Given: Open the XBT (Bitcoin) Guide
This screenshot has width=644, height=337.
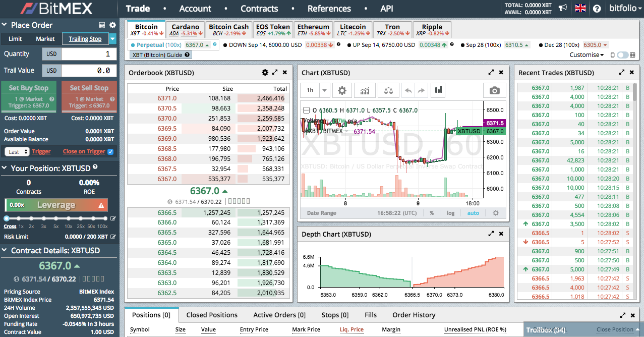Looking at the screenshot, I should pos(160,55).
